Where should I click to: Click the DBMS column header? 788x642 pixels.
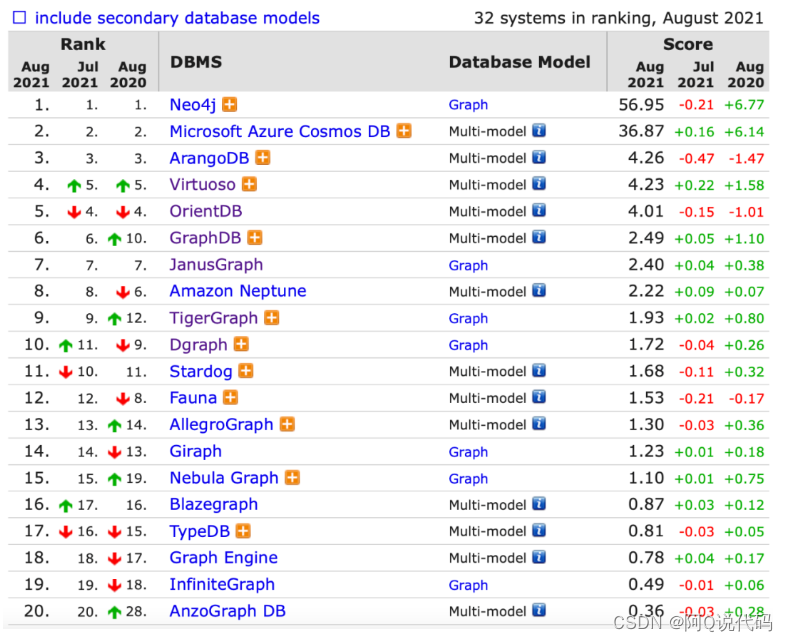click(196, 62)
